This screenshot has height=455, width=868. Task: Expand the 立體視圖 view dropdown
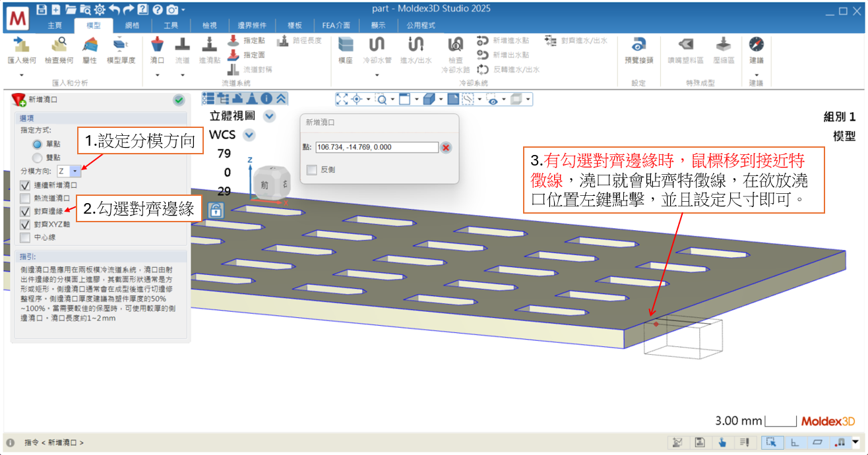pos(269,116)
